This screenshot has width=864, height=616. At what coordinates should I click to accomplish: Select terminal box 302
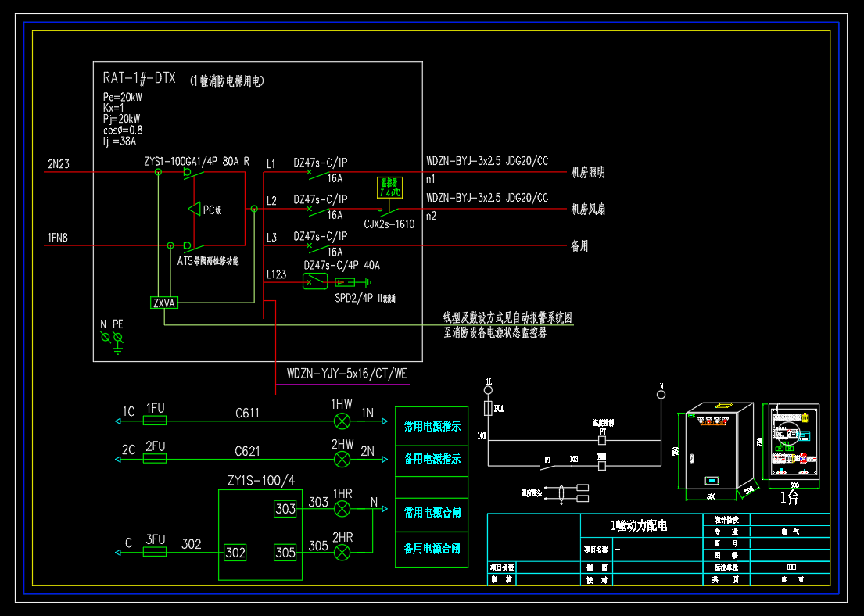tap(235, 553)
